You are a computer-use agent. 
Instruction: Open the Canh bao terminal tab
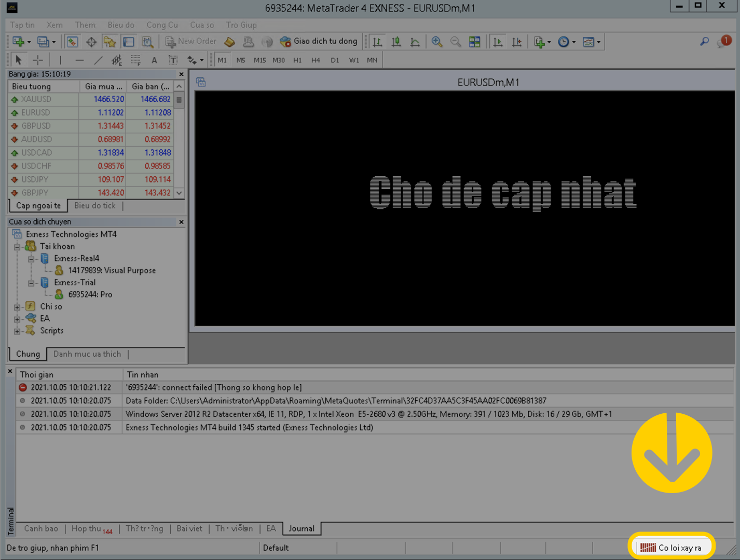pos(41,529)
